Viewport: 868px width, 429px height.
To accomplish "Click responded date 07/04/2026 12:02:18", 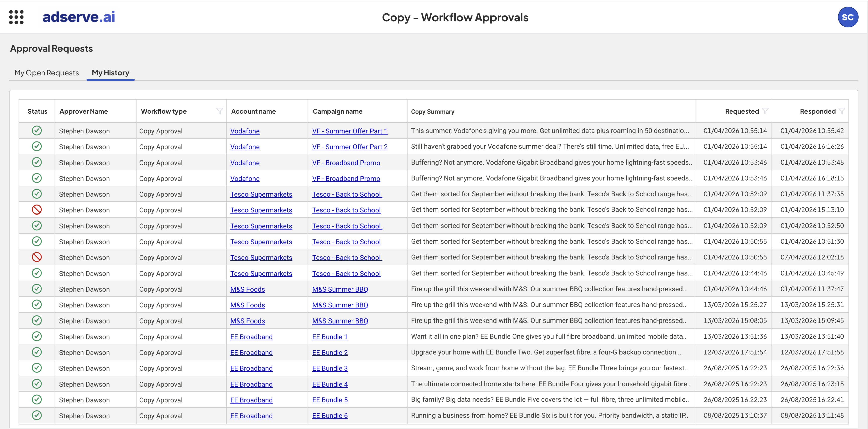I will click(812, 257).
